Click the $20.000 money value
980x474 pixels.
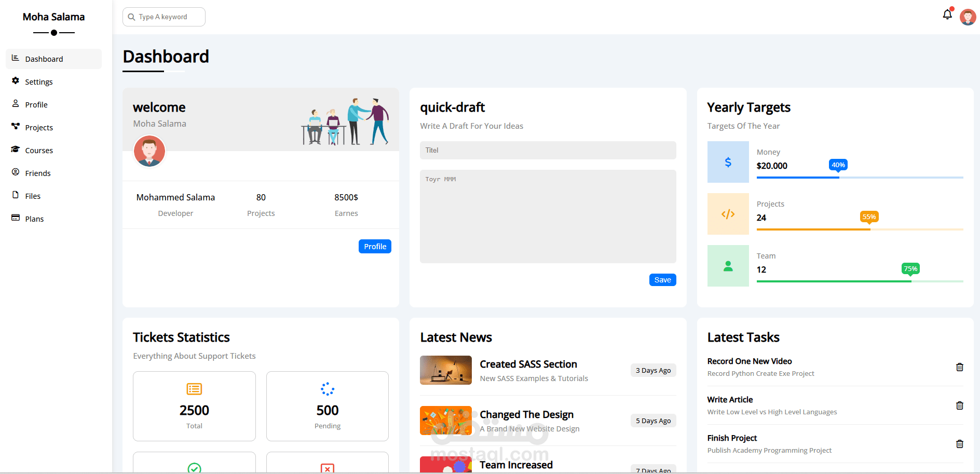coord(772,166)
